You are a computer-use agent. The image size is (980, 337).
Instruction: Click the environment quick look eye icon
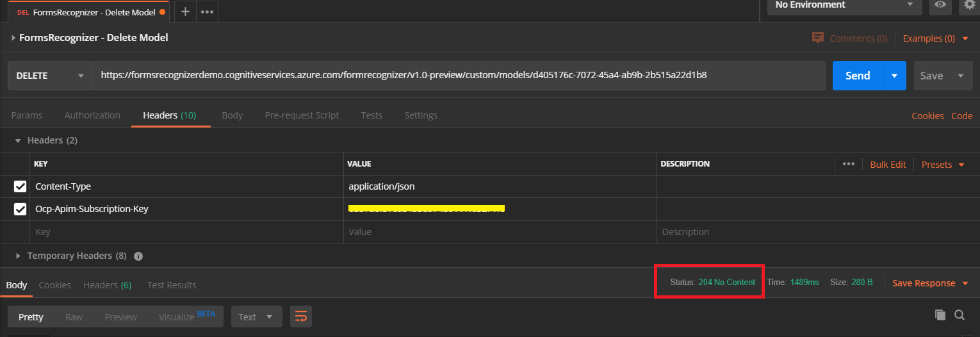pyautogui.click(x=940, y=4)
